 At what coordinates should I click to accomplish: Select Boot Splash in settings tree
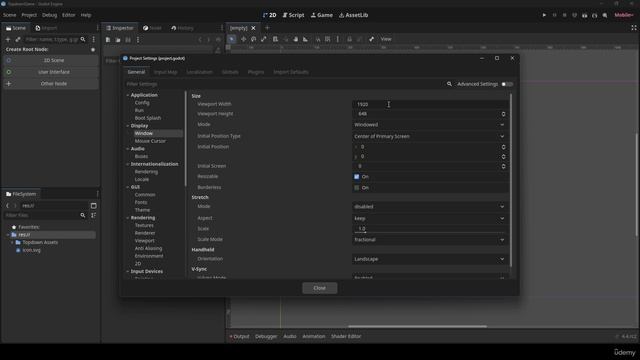[148, 118]
